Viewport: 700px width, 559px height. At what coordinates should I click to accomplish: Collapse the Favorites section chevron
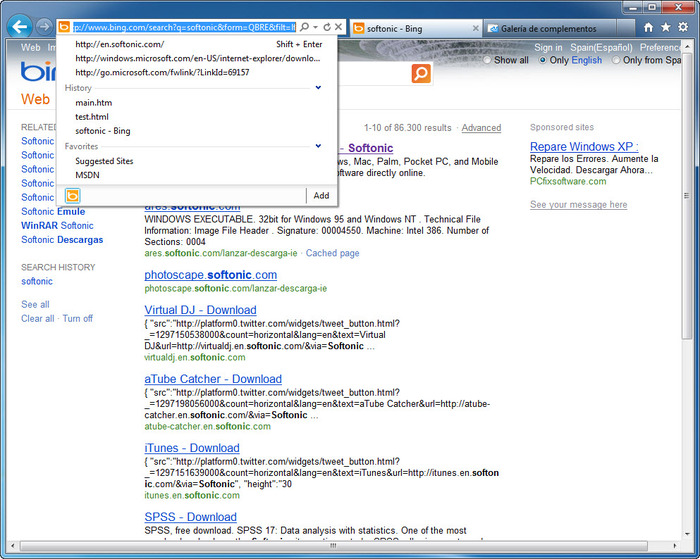[318, 146]
